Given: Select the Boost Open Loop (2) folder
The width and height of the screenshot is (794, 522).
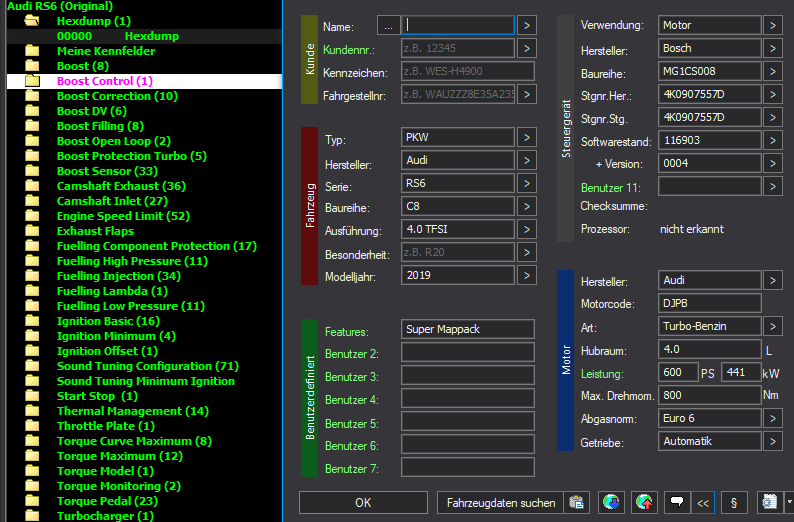Looking at the screenshot, I should [114, 141].
